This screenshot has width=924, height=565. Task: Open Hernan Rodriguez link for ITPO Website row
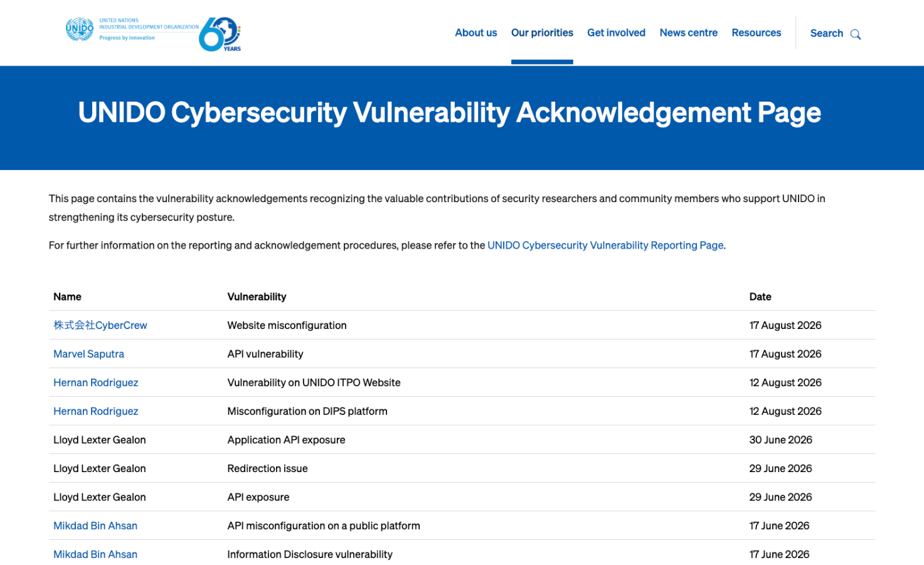coord(95,382)
